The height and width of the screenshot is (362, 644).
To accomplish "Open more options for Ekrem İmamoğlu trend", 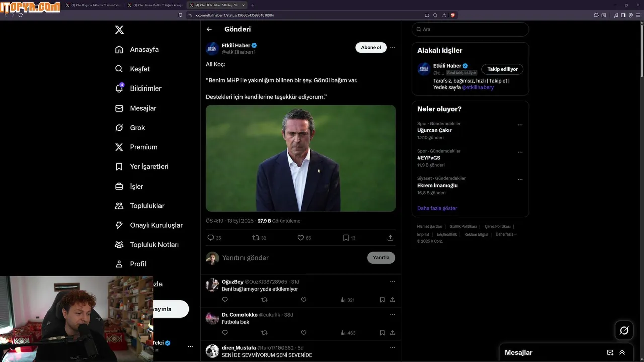I will click(520, 179).
